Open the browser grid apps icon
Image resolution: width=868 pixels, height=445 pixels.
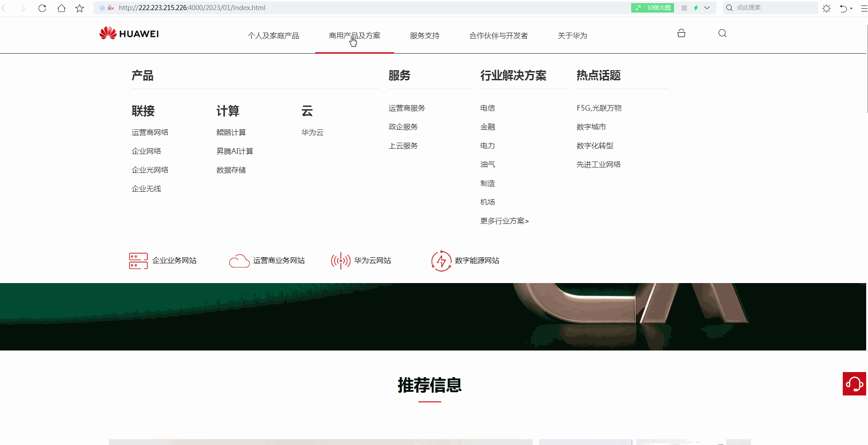(x=684, y=8)
